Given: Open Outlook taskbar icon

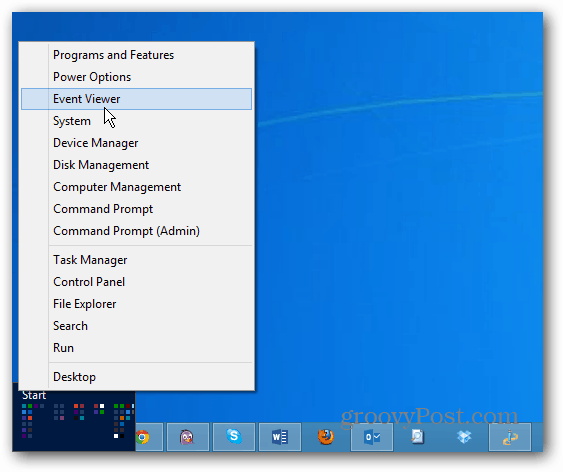Looking at the screenshot, I should [372, 437].
